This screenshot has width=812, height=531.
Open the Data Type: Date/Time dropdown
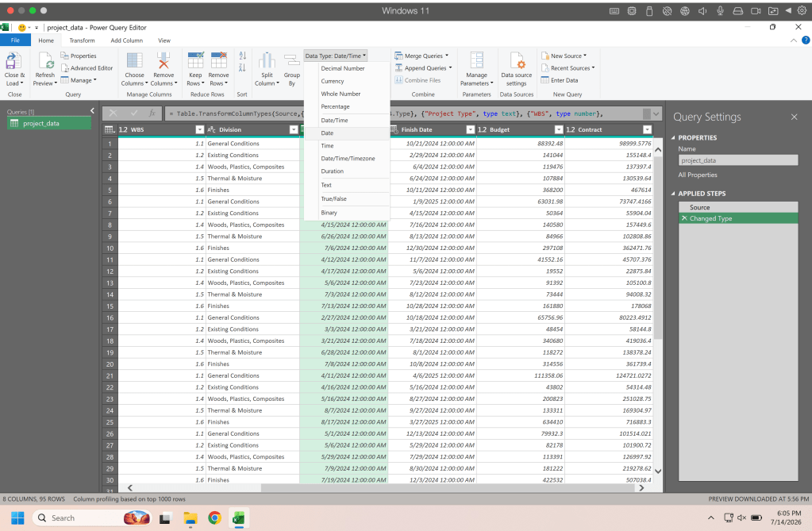click(x=335, y=56)
